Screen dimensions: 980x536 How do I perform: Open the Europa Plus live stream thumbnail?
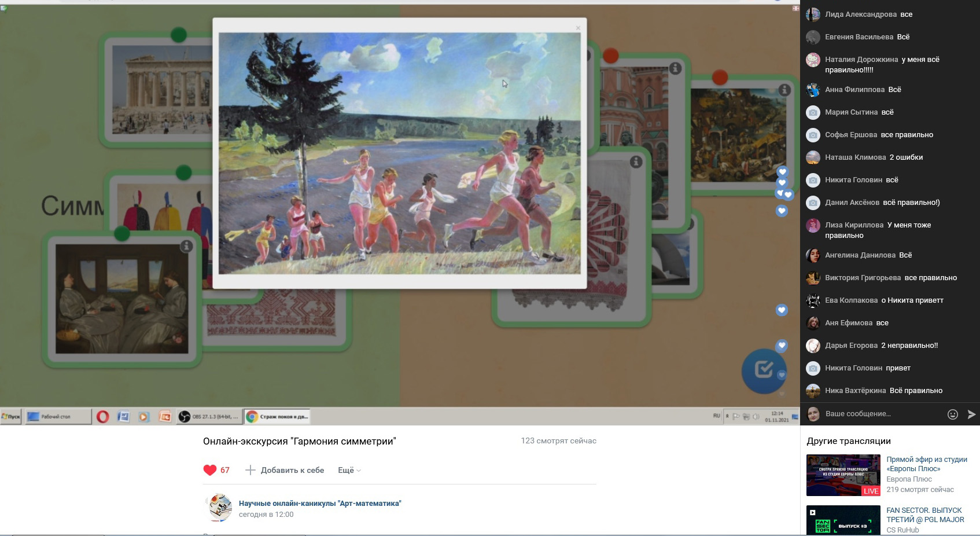point(843,475)
